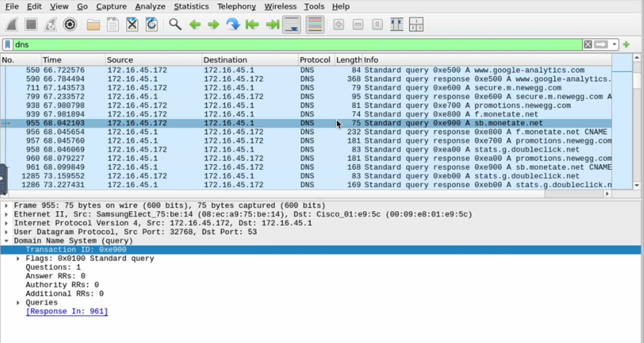Follow the Response In: 961 link
The width and height of the screenshot is (644, 343).
click(x=66, y=311)
